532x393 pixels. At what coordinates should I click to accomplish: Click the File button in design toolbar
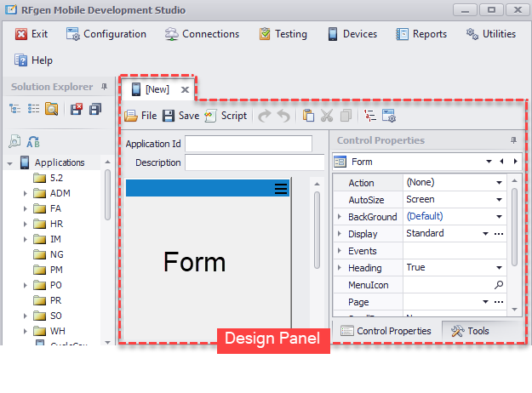coord(140,116)
